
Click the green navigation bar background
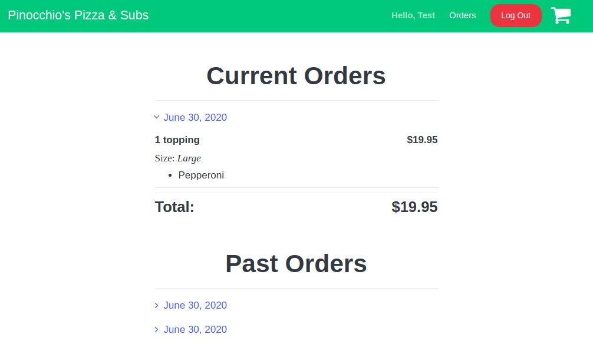click(x=265, y=16)
